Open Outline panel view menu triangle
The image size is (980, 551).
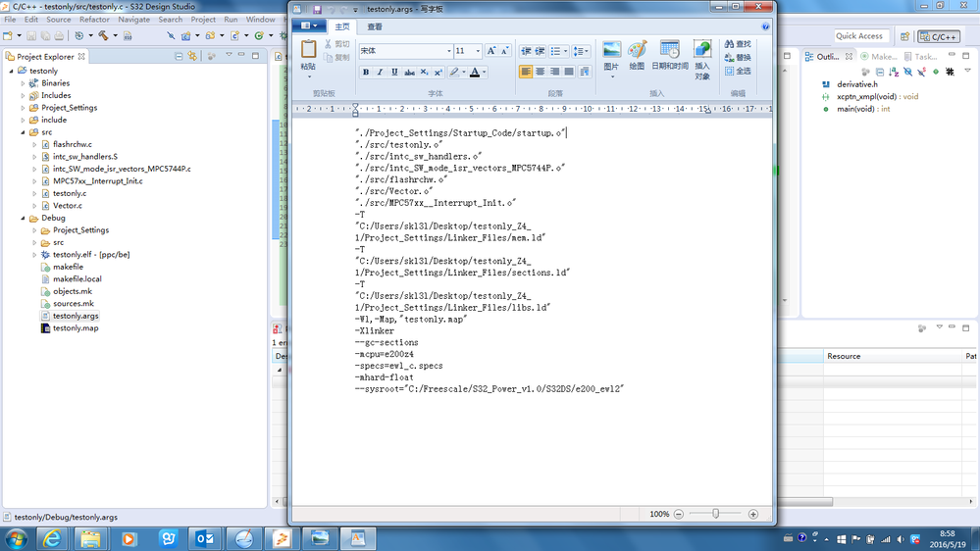coord(967,72)
